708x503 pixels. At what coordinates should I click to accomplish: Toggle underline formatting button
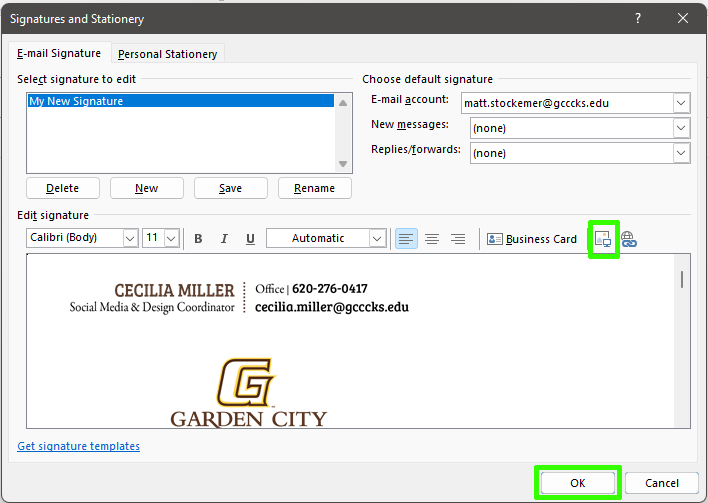[x=250, y=239]
